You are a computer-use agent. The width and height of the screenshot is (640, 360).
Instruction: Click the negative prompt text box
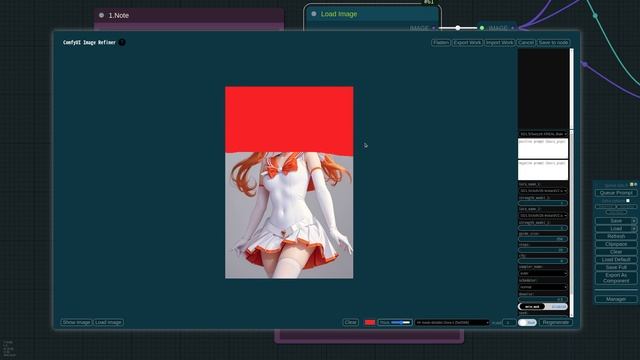(543, 170)
